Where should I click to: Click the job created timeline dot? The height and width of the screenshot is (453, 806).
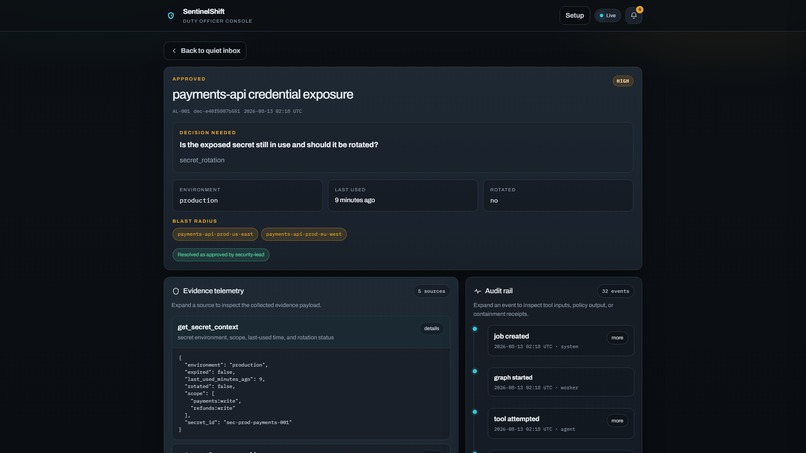pos(474,329)
